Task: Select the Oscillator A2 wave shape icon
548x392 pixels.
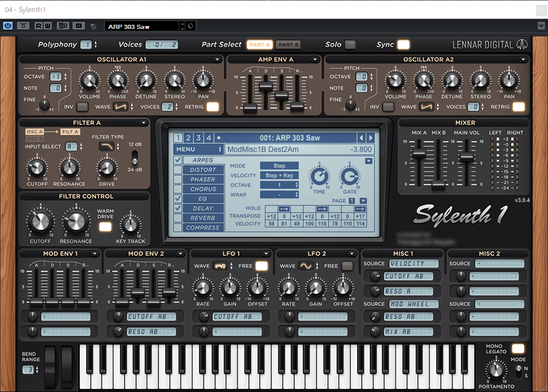Action: click(426, 107)
